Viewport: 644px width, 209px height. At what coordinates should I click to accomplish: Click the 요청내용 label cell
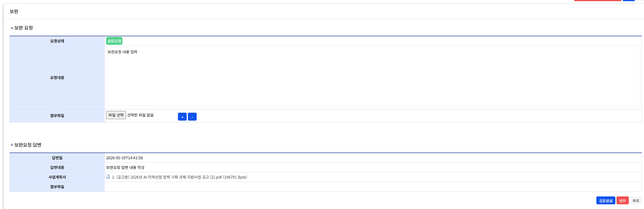coord(57,78)
